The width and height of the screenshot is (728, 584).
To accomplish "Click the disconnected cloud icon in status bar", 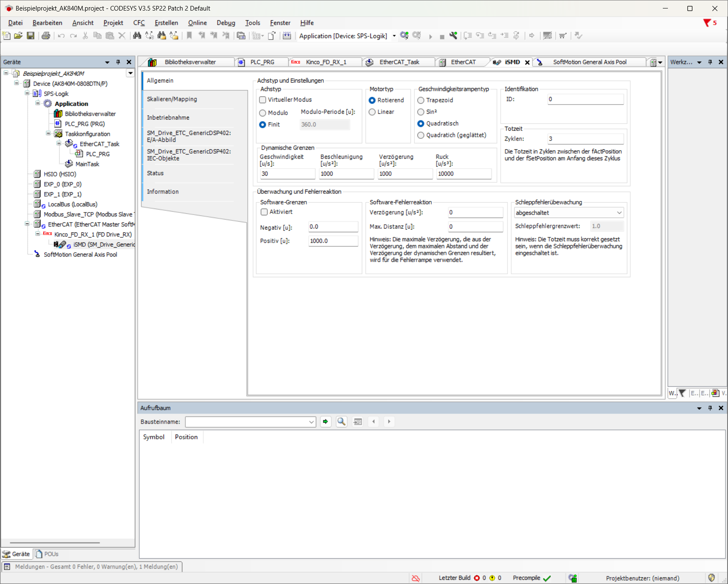I will pyautogui.click(x=416, y=578).
